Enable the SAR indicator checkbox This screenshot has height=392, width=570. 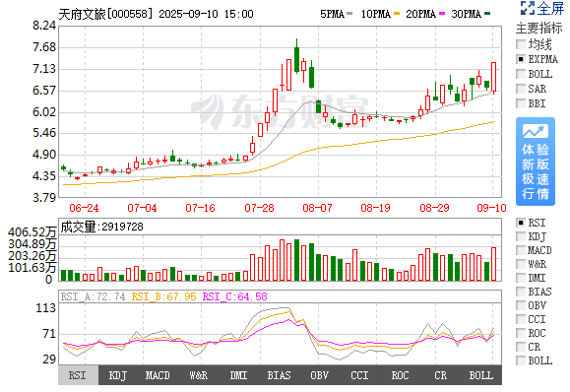pos(521,89)
